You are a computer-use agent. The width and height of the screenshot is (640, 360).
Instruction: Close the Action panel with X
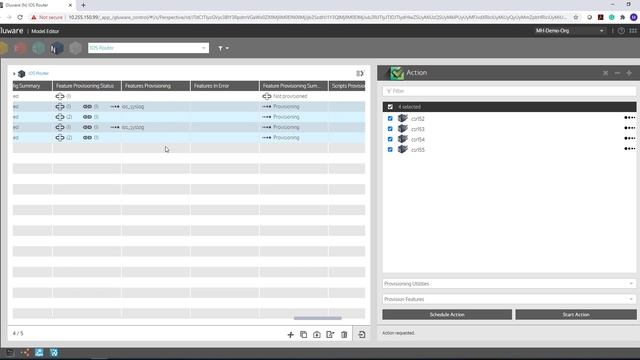605,73
